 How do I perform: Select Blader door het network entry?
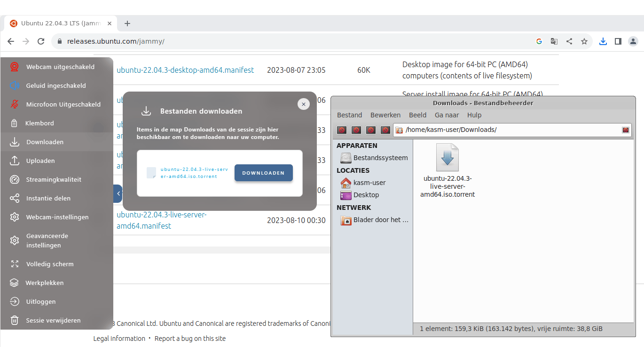pos(375,220)
